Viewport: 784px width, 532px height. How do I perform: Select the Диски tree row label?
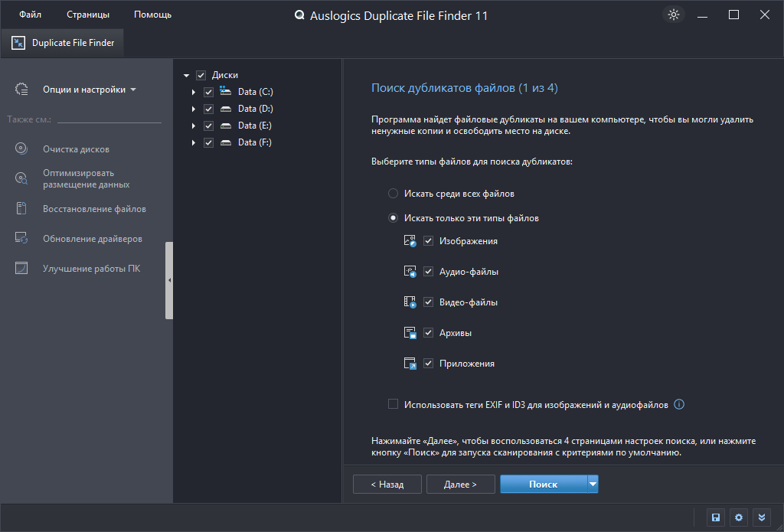pos(225,75)
